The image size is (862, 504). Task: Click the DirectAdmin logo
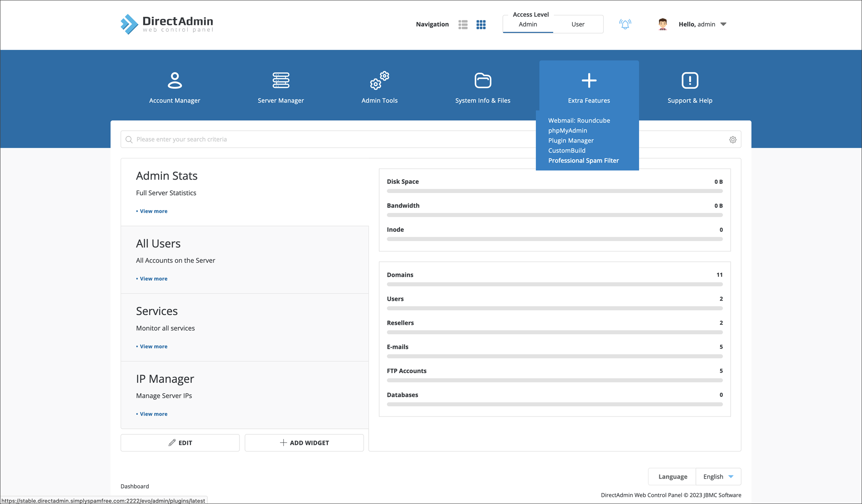pos(167,24)
